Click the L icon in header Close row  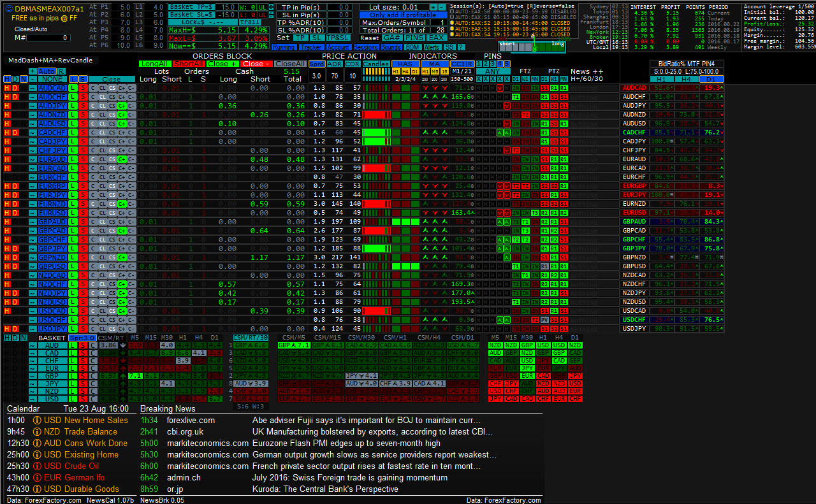tap(73, 80)
